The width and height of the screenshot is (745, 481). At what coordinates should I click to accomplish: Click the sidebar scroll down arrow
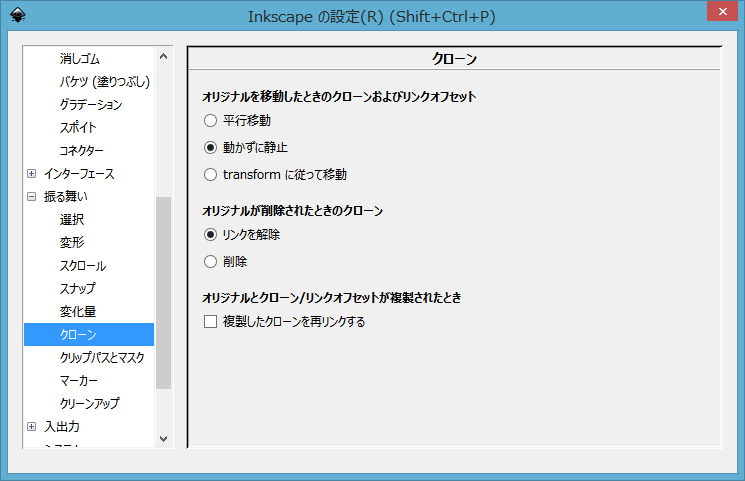[x=163, y=437]
